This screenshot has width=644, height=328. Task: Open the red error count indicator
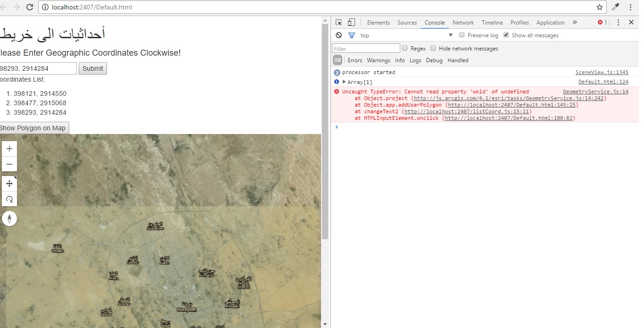(x=603, y=22)
